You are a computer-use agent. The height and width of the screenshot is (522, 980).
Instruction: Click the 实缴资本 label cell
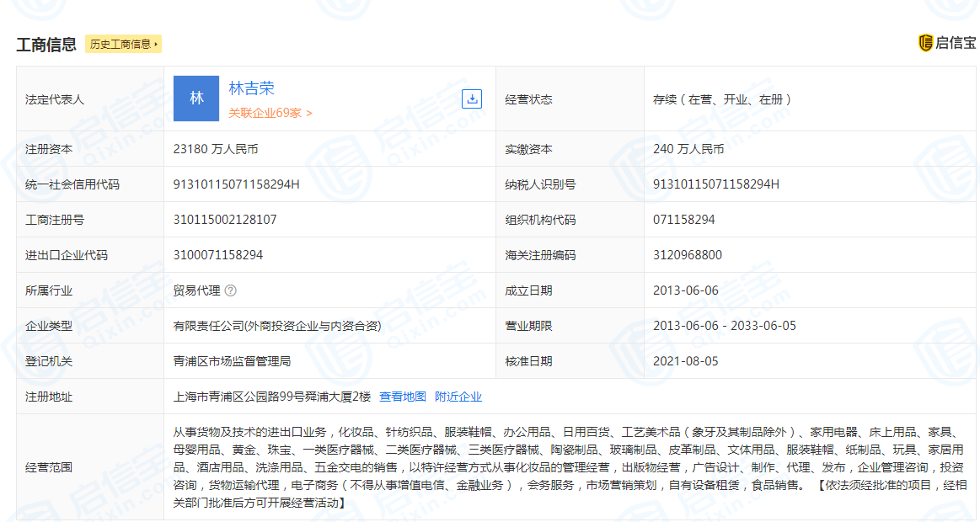(570, 149)
